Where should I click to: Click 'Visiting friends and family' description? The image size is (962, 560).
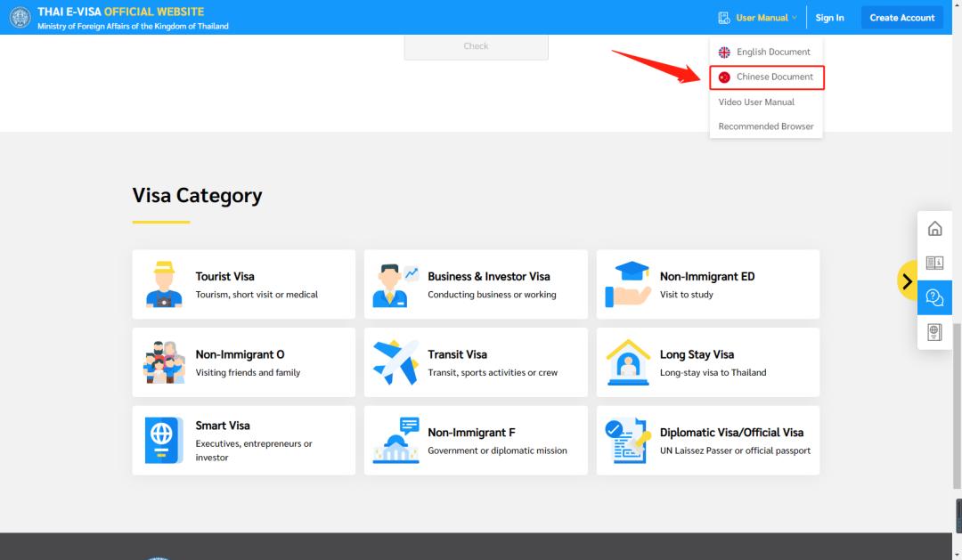point(248,372)
